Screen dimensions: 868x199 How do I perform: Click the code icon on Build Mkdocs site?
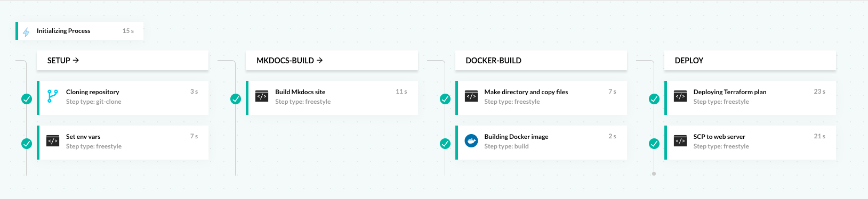pos(262,96)
